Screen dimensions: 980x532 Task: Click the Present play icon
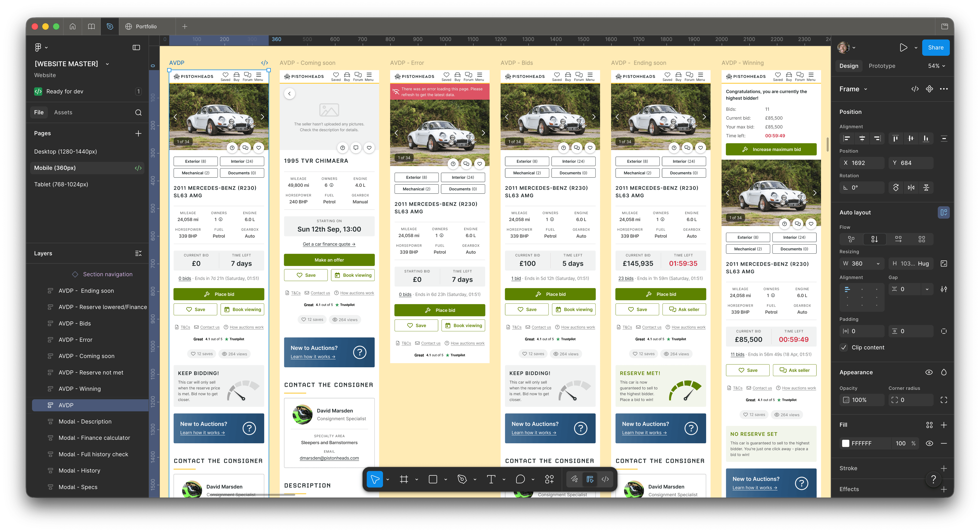pos(904,47)
